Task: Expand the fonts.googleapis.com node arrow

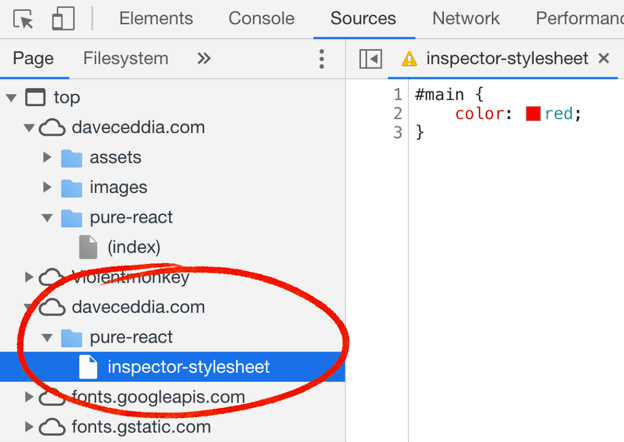Action: pos(29,397)
